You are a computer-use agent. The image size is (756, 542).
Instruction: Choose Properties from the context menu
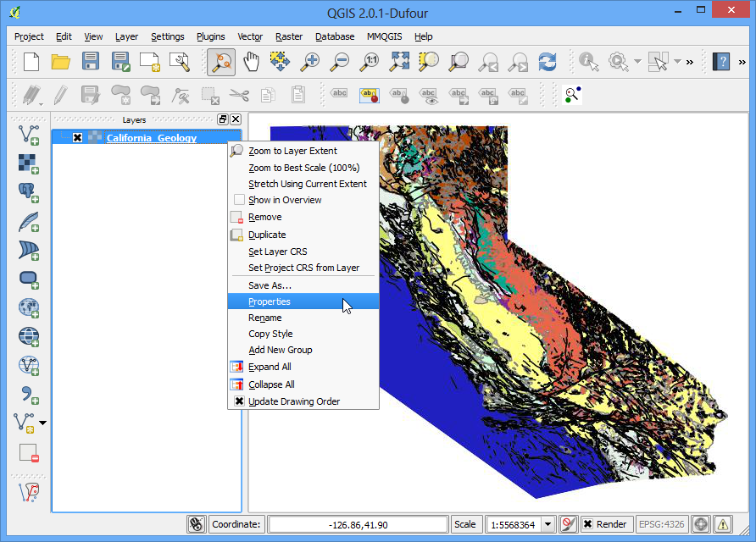point(303,301)
